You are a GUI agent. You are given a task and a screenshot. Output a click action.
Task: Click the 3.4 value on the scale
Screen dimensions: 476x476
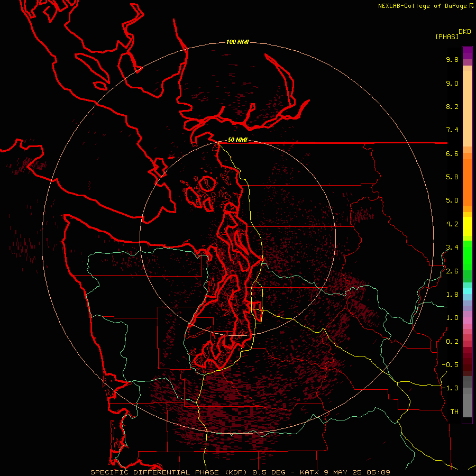(x=452, y=248)
